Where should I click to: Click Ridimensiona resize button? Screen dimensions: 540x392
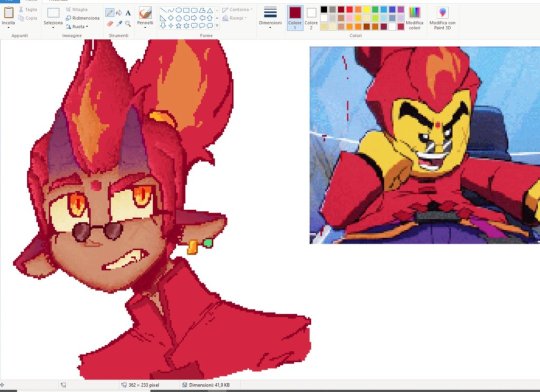click(83, 18)
